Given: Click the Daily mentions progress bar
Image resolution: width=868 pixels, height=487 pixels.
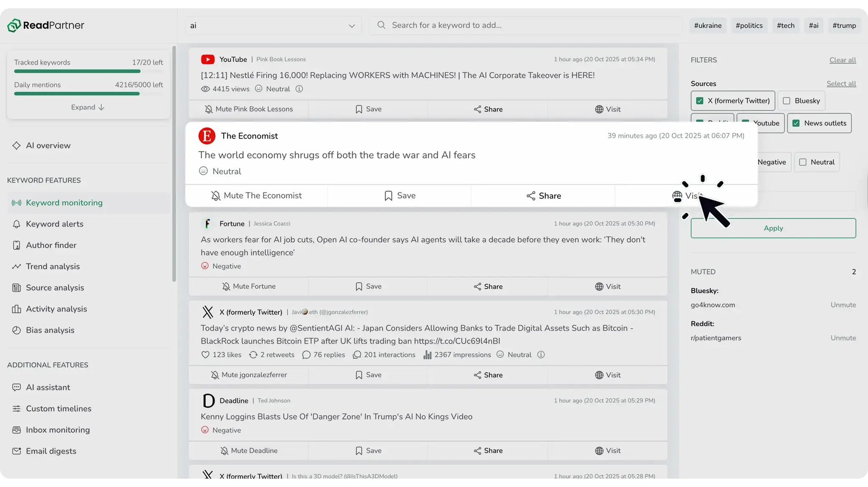Looking at the screenshot, I should click(77, 94).
